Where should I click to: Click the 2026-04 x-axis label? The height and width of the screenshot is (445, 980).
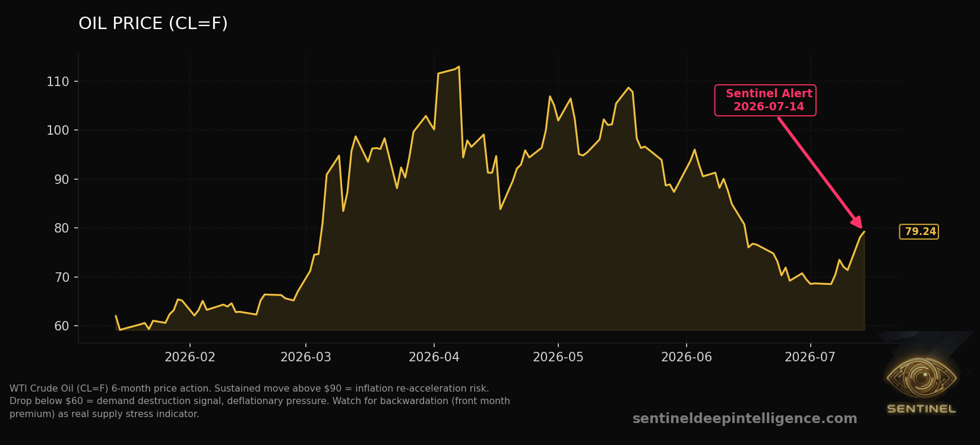click(x=434, y=357)
